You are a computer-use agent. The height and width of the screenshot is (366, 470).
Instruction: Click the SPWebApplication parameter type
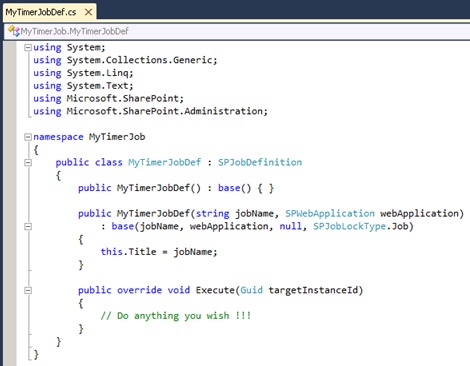click(330, 213)
